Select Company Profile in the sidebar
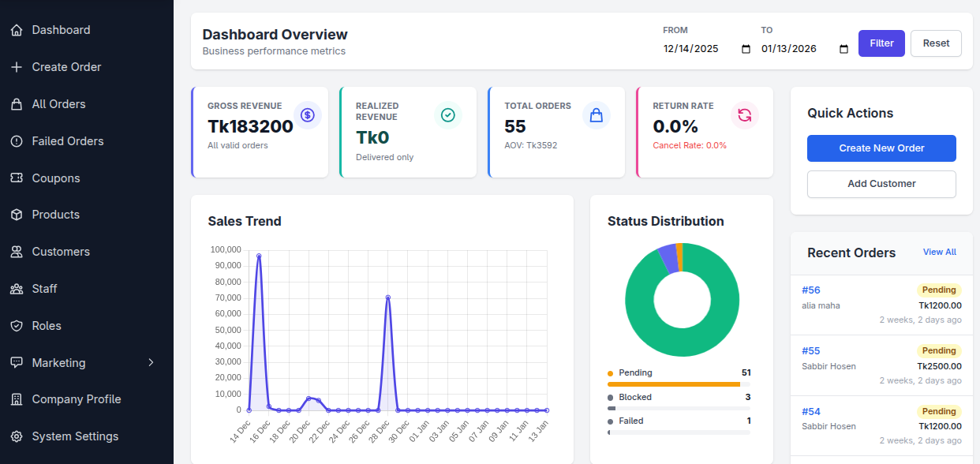Image resolution: width=980 pixels, height=464 pixels. (x=16, y=399)
